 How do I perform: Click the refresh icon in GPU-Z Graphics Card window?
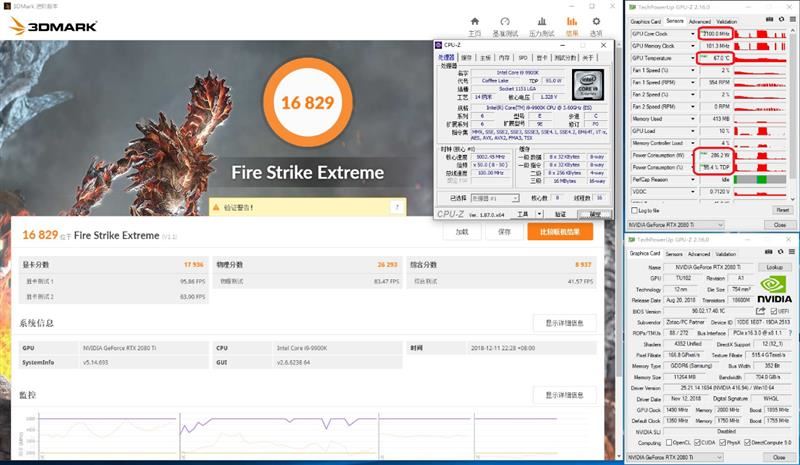pyautogui.click(x=780, y=252)
